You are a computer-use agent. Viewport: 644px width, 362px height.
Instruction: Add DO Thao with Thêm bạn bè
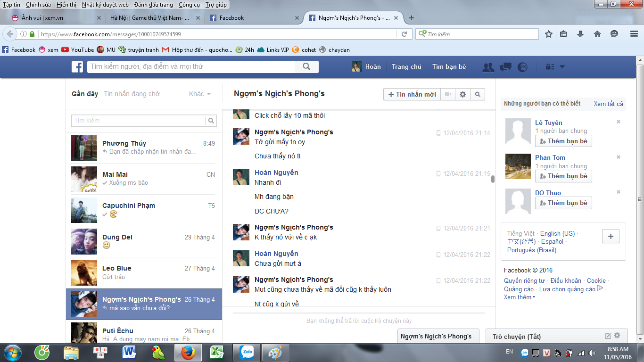point(563,203)
